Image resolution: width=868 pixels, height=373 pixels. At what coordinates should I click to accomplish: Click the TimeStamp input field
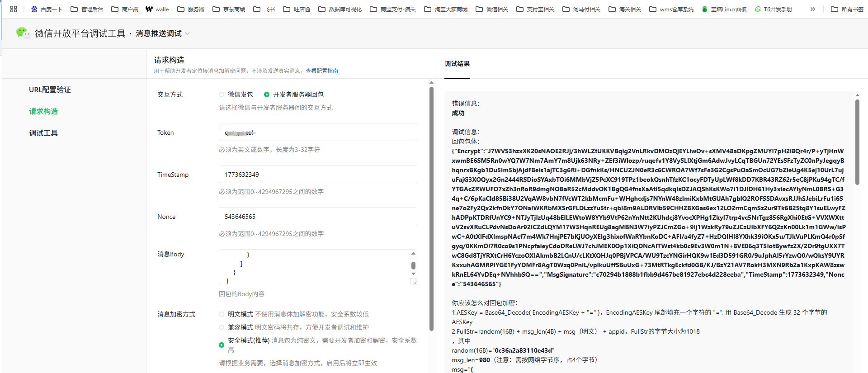pos(318,174)
